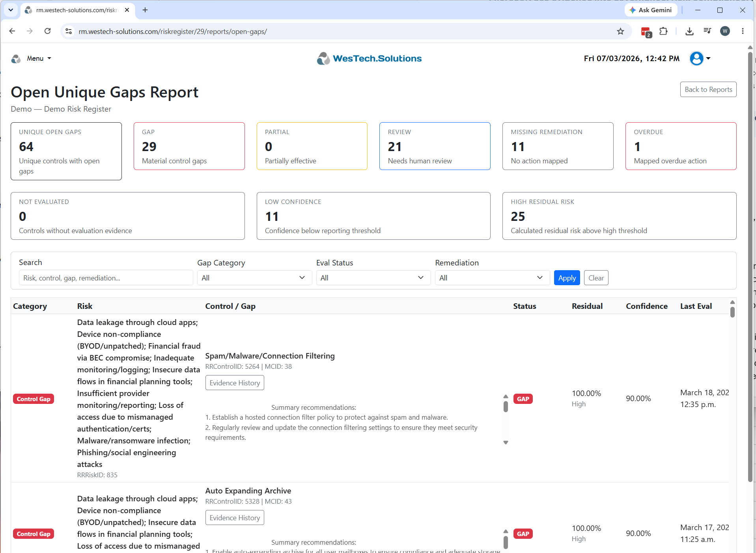Click the Search text field
Screen dimensions: 756x553
click(106, 278)
